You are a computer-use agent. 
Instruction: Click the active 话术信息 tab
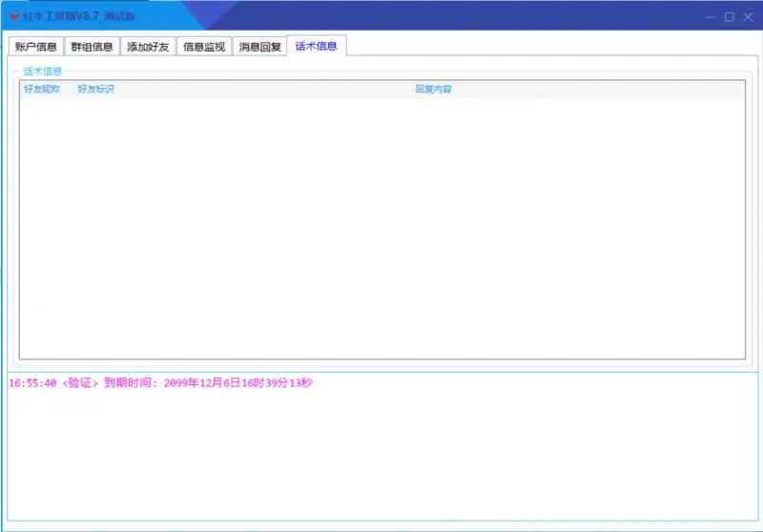(317, 46)
